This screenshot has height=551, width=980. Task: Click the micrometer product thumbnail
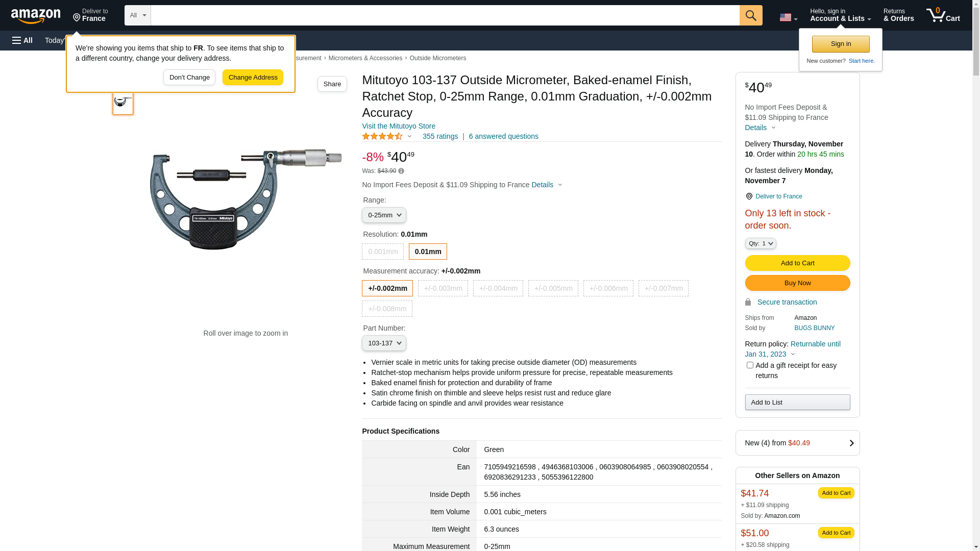point(123,101)
